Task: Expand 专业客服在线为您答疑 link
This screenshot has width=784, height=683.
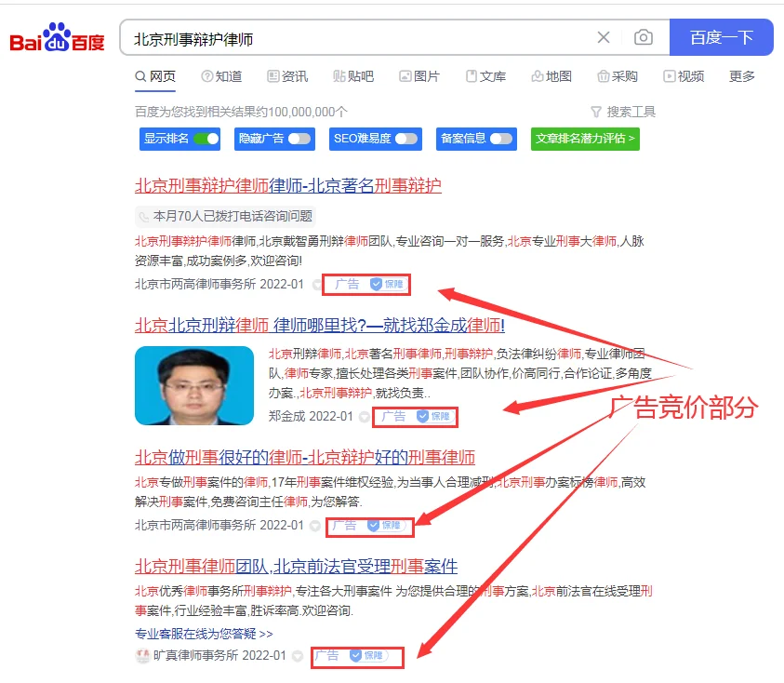Action: (x=204, y=634)
